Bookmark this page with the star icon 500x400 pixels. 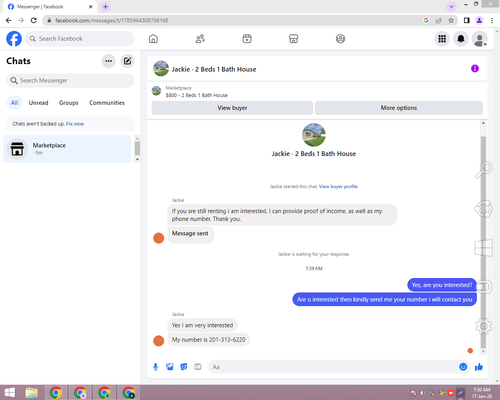pos(451,20)
